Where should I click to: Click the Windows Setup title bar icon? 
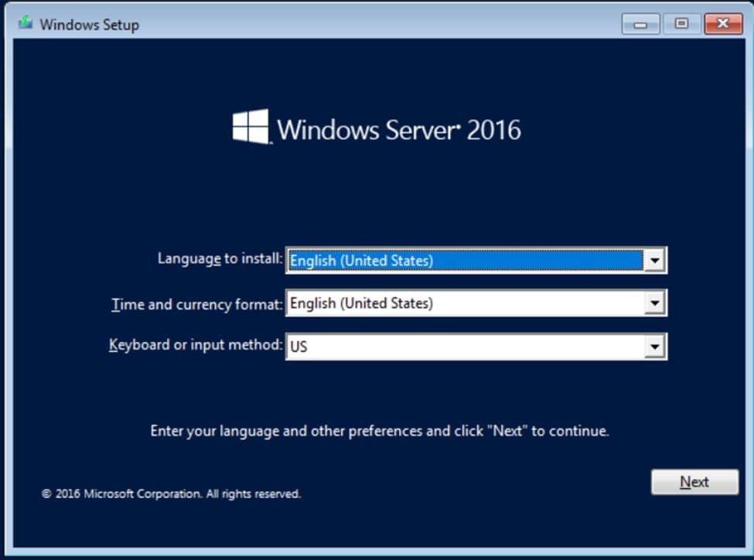(x=26, y=23)
